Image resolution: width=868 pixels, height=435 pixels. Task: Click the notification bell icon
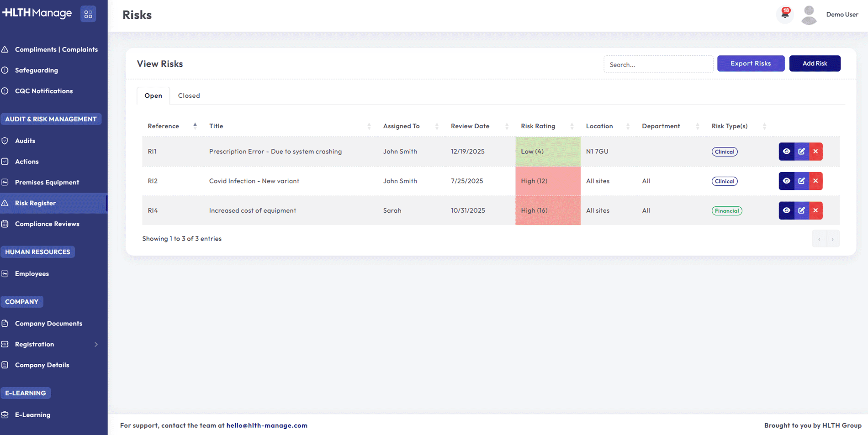pyautogui.click(x=785, y=14)
